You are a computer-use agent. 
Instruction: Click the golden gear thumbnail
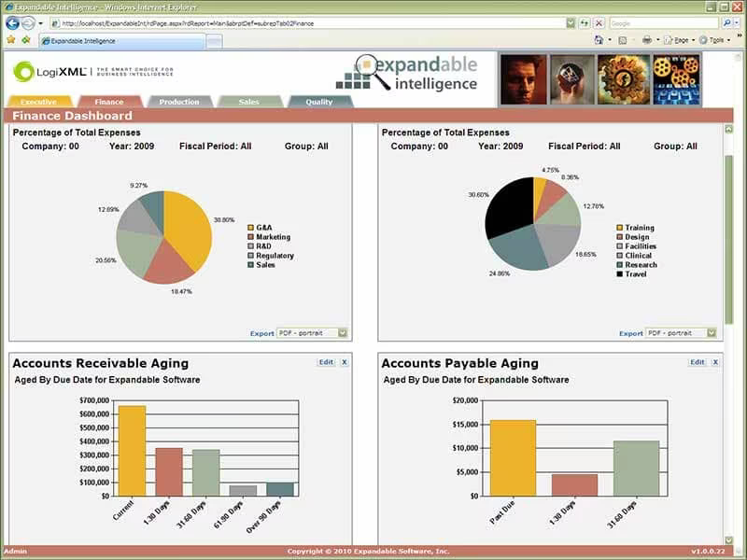624,79
